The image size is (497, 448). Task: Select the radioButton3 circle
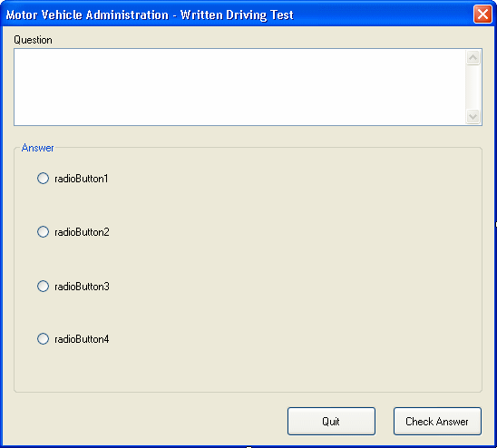pos(43,286)
